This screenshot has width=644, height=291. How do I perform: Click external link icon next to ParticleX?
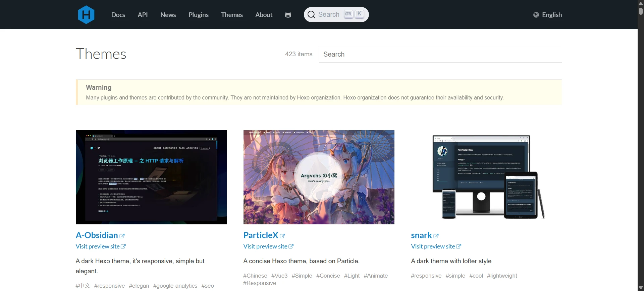coord(282,236)
